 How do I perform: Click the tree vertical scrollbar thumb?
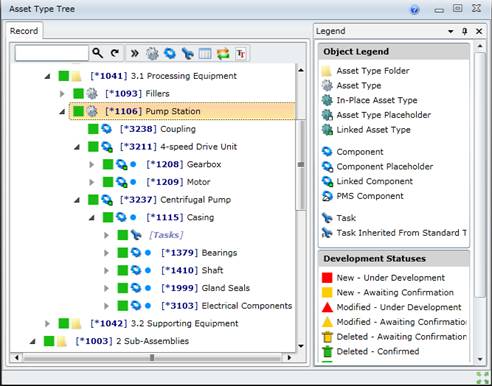tap(301, 165)
